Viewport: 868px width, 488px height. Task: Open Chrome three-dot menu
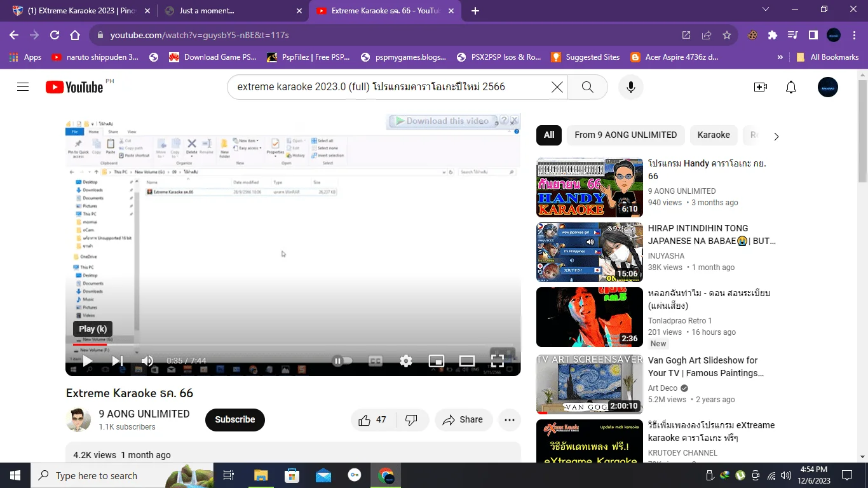click(x=854, y=36)
